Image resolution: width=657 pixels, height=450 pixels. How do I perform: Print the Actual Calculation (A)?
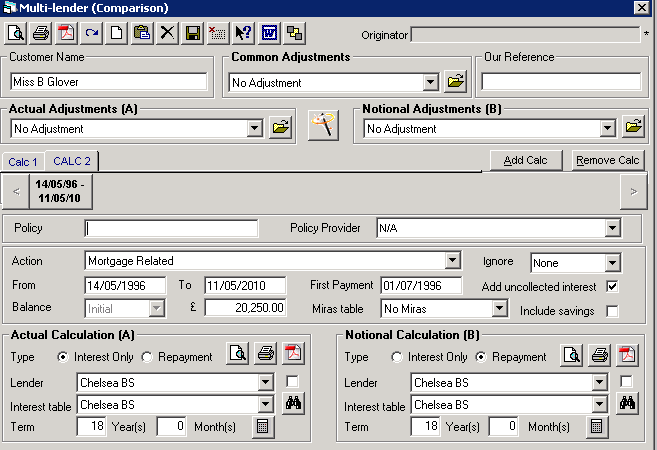point(266,353)
